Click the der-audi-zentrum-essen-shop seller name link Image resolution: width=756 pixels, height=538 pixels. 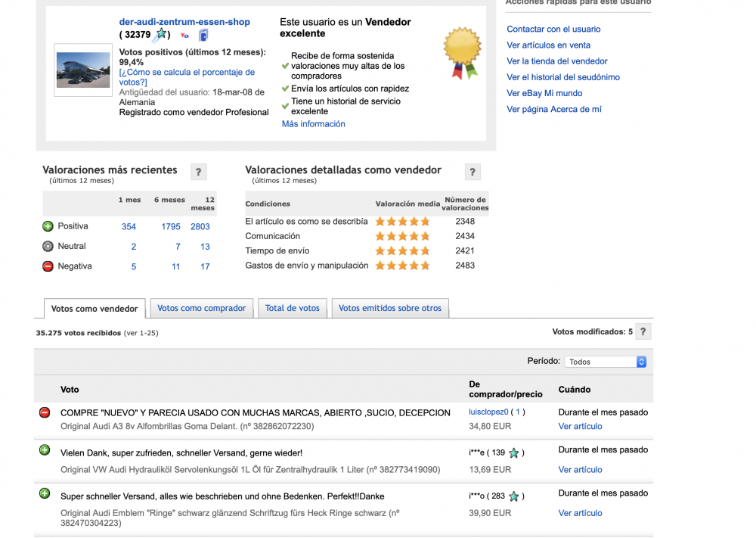point(184,22)
